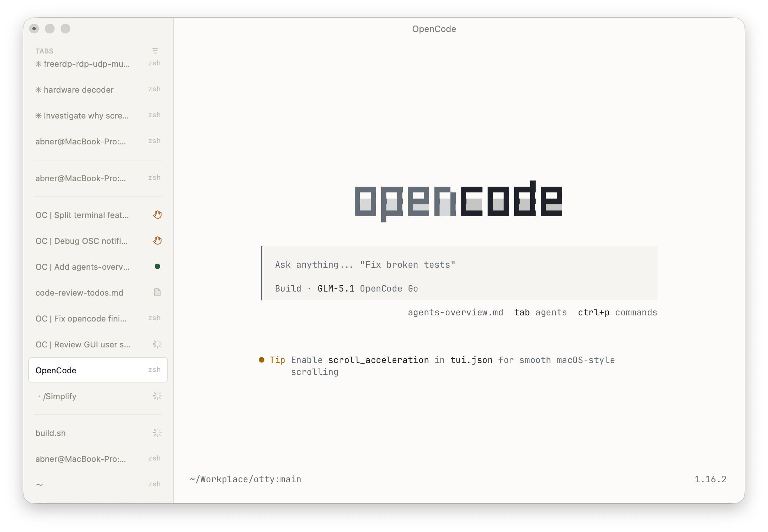Open the tabs list filter icon
This screenshot has width=768, height=532.
click(x=155, y=51)
